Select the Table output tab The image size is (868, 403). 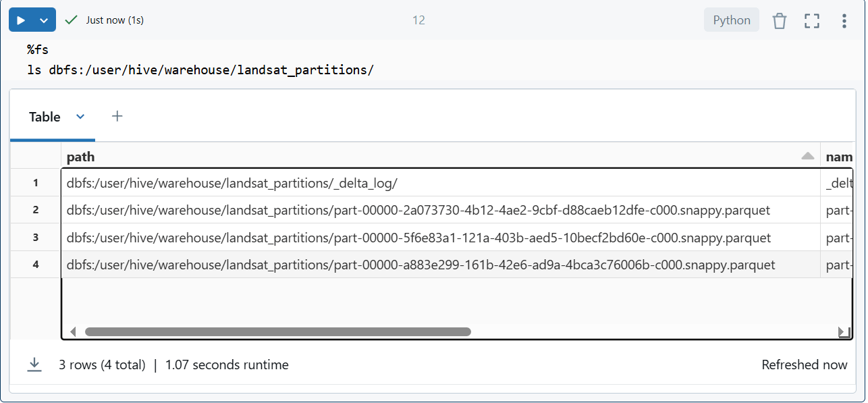tap(45, 117)
